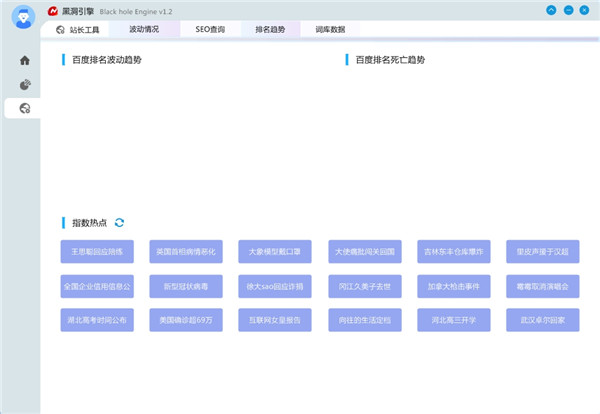Minimize the Black hole Engine window
The height and width of the screenshot is (414, 600).
pos(569,10)
